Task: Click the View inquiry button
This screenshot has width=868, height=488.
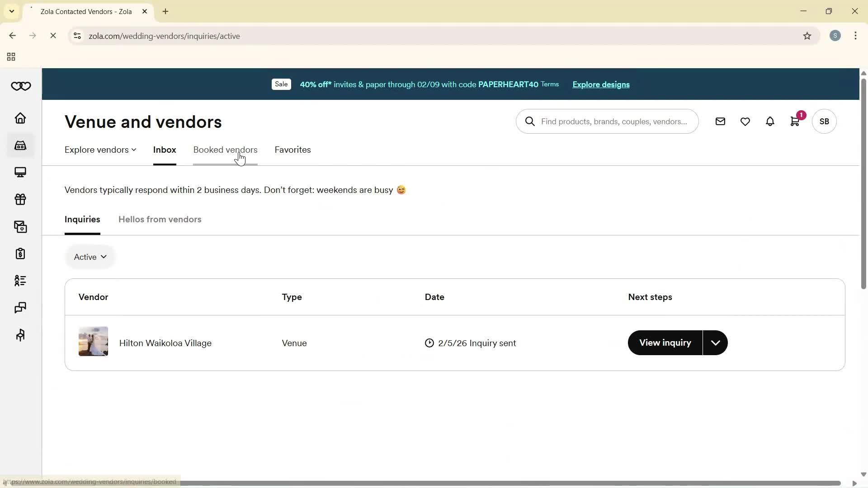Action: (664, 343)
